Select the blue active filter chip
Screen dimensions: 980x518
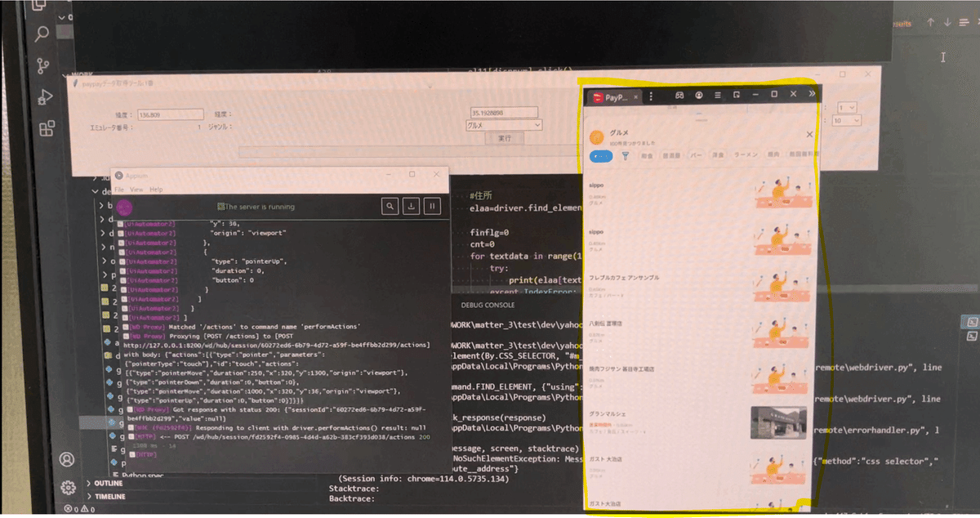(x=601, y=155)
